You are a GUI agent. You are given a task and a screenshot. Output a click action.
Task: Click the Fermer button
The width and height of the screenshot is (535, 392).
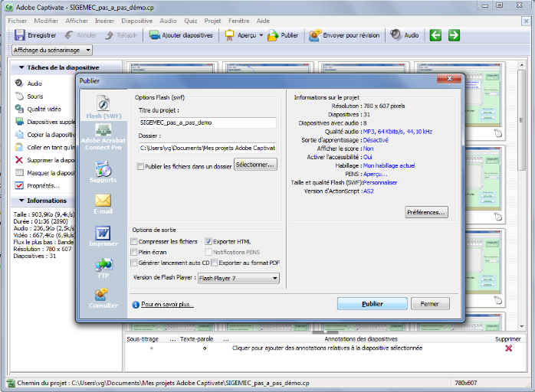(x=430, y=304)
